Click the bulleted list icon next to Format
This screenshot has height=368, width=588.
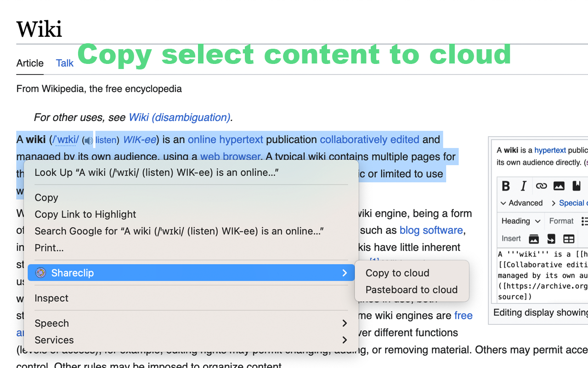pyautogui.click(x=584, y=221)
